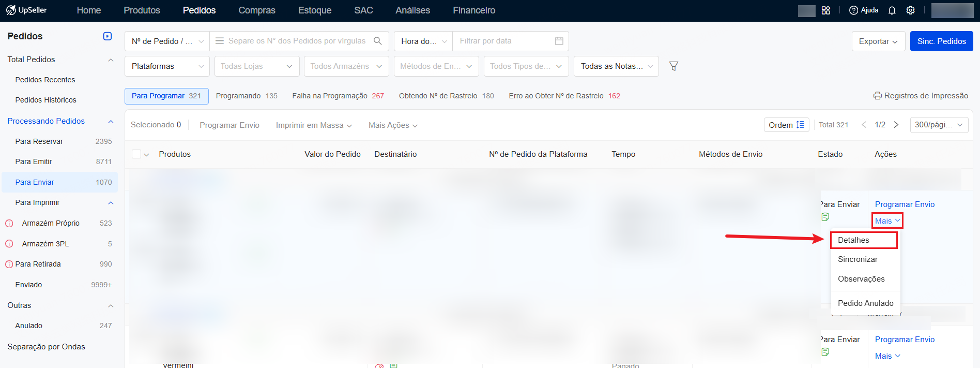Click warning icon beside Armazém Próprio

tap(9, 224)
